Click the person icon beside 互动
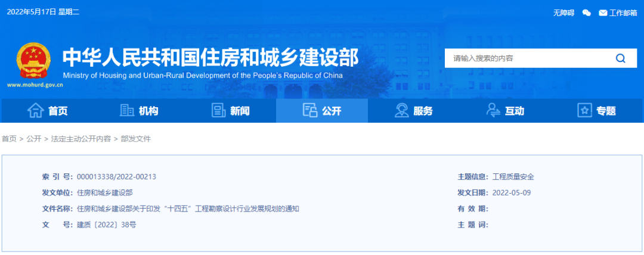Screen dimensions: 644x255 tap(493, 110)
